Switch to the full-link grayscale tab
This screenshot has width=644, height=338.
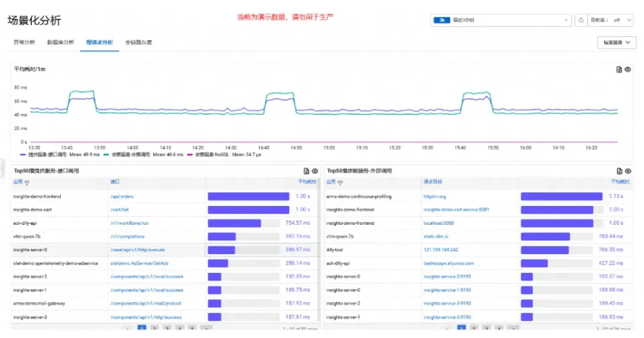click(x=138, y=43)
